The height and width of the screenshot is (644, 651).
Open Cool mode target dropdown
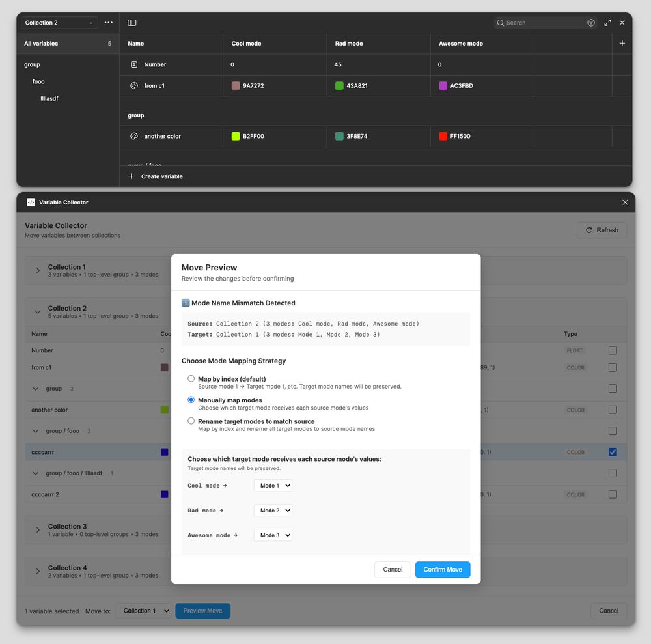tap(273, 486)
